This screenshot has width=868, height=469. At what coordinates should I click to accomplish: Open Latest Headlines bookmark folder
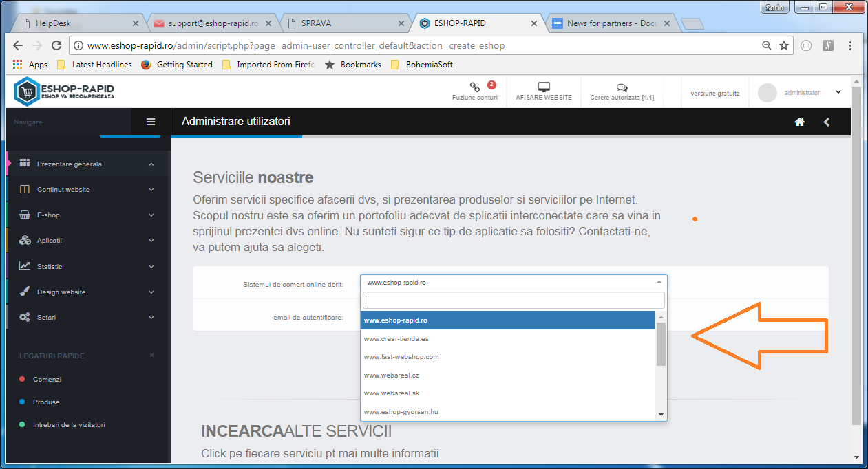[94, 65]
